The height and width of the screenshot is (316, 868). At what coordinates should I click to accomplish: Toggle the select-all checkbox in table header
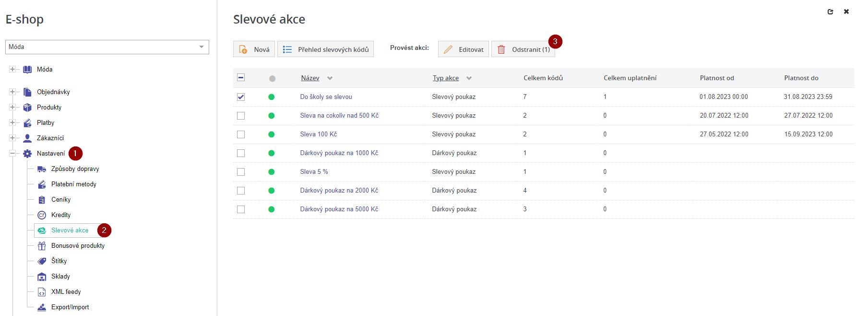[x=241, y=78]
